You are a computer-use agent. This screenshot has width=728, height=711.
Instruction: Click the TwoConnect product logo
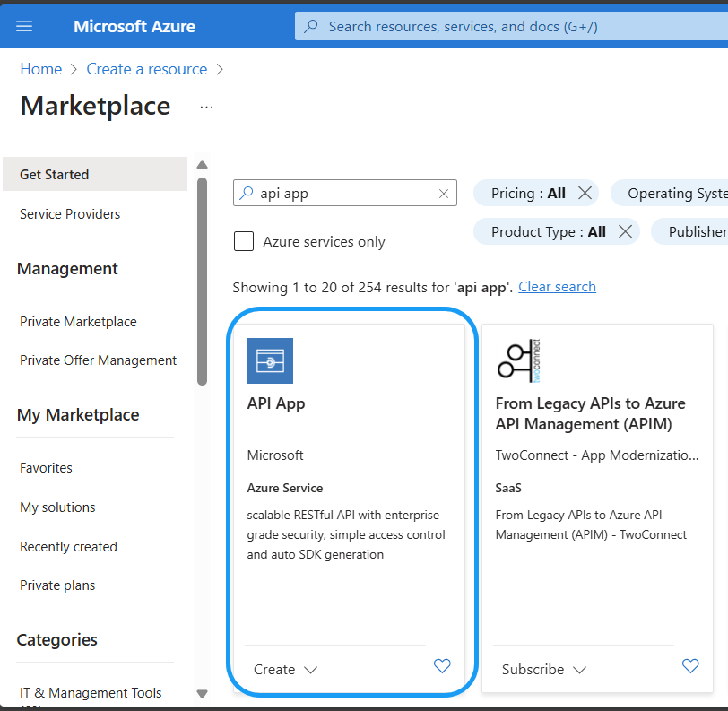(519, 360)
